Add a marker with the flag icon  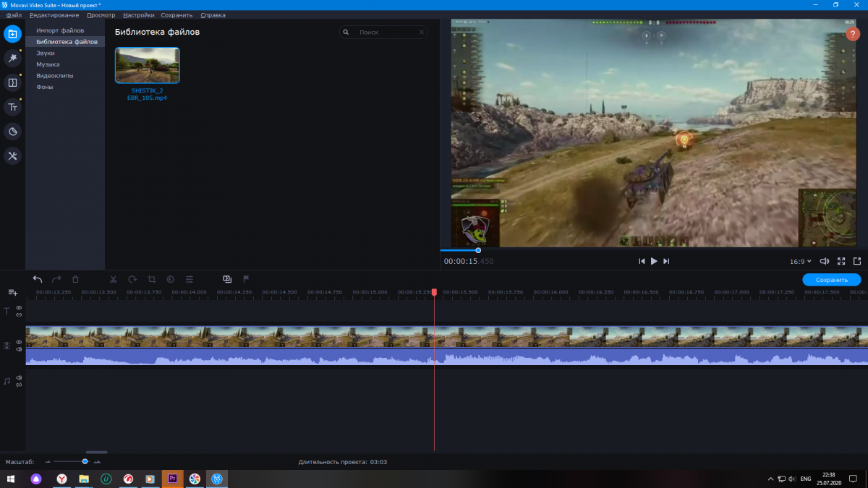pos(246,279)
